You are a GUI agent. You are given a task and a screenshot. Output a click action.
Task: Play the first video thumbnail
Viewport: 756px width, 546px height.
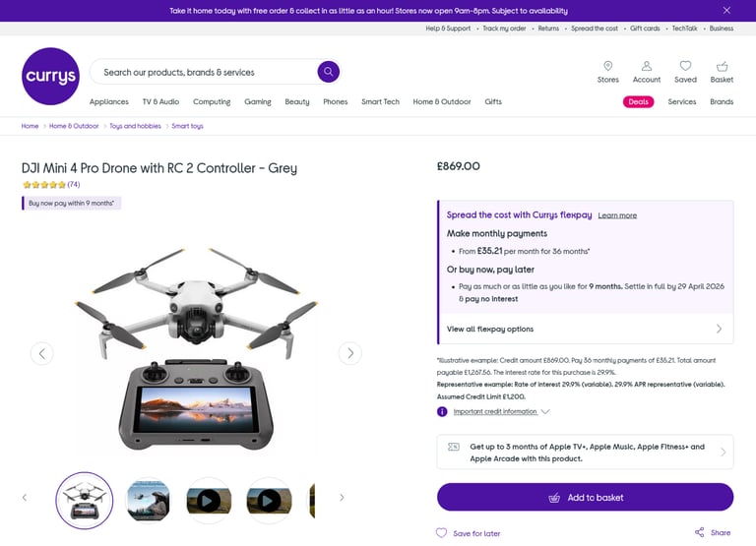point(209,500)
